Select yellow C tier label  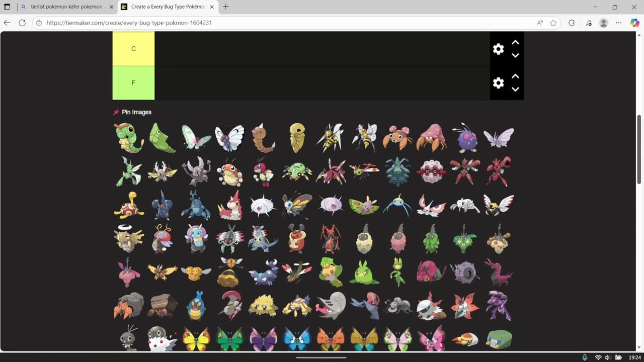(x=133, y=49)
